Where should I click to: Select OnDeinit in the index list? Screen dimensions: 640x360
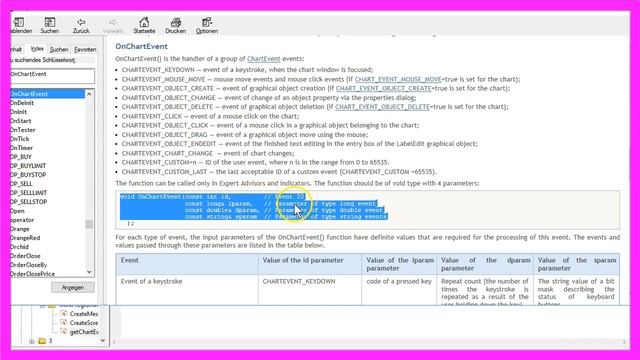point(22,103)
